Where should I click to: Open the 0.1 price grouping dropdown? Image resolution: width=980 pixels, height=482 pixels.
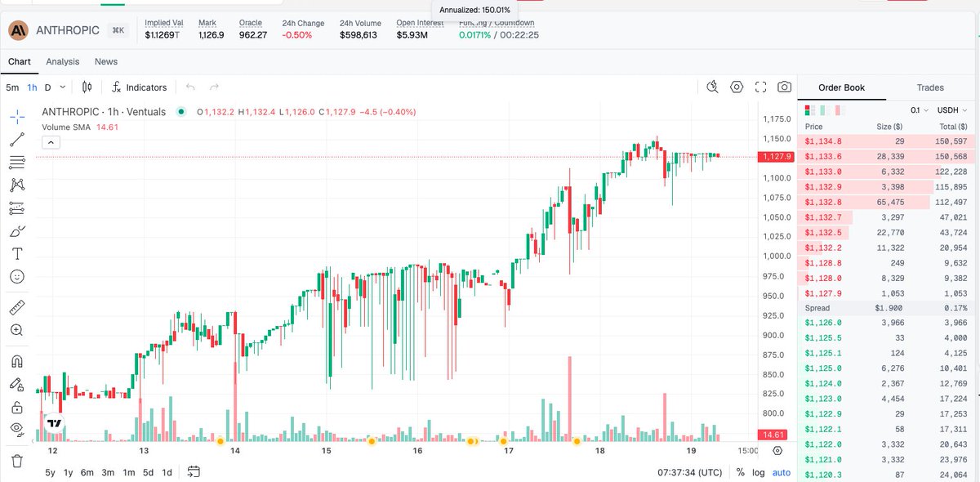pyautogui.click(x=918, y=110)
